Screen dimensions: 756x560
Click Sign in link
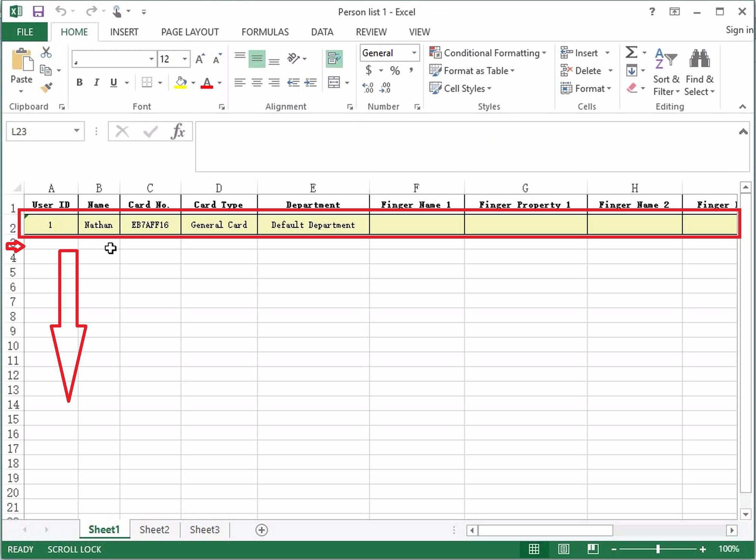click(x=739, y=30)
